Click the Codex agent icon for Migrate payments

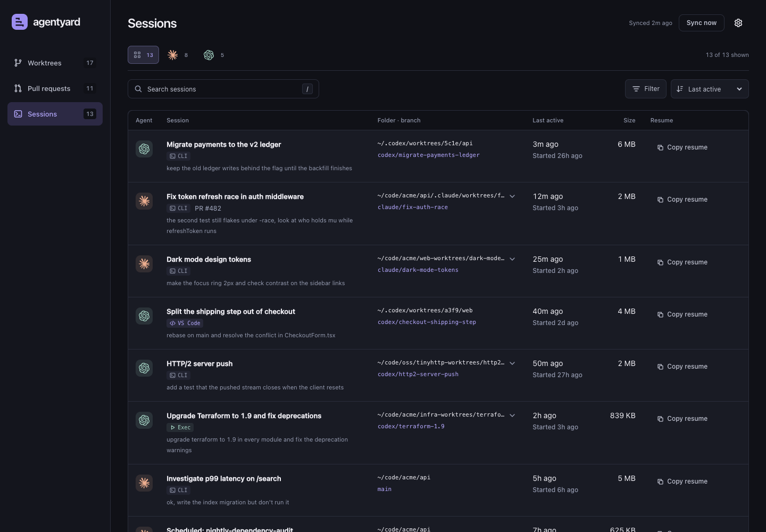click(144, 149)
